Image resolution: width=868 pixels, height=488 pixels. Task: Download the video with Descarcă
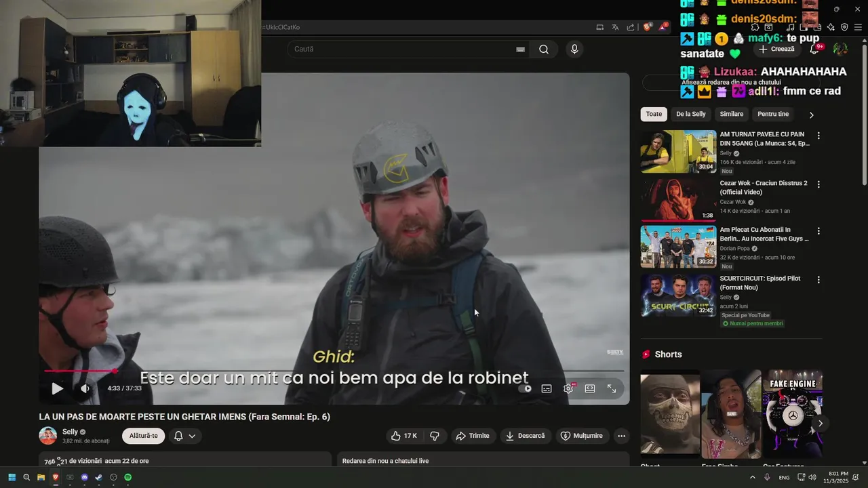525,436
